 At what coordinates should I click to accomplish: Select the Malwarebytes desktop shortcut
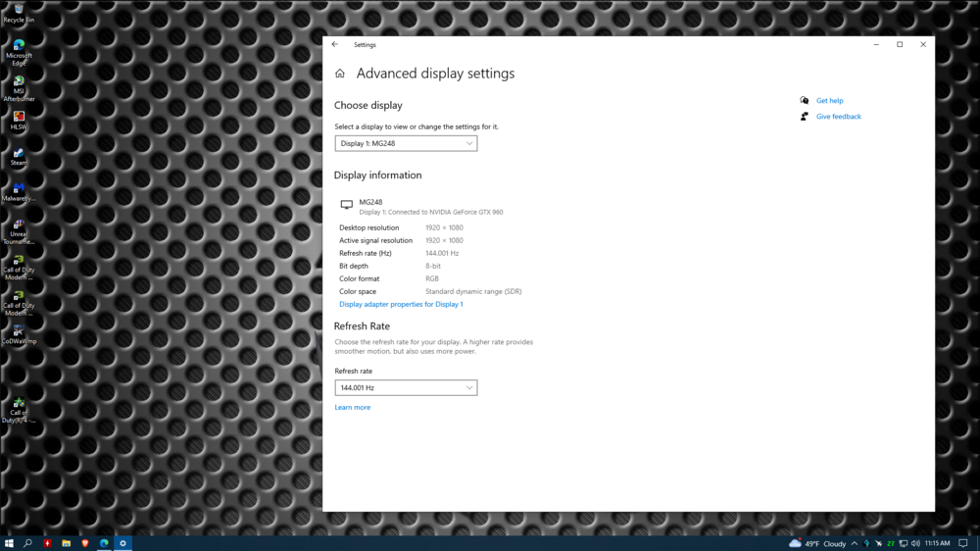[x=19, y=192]
